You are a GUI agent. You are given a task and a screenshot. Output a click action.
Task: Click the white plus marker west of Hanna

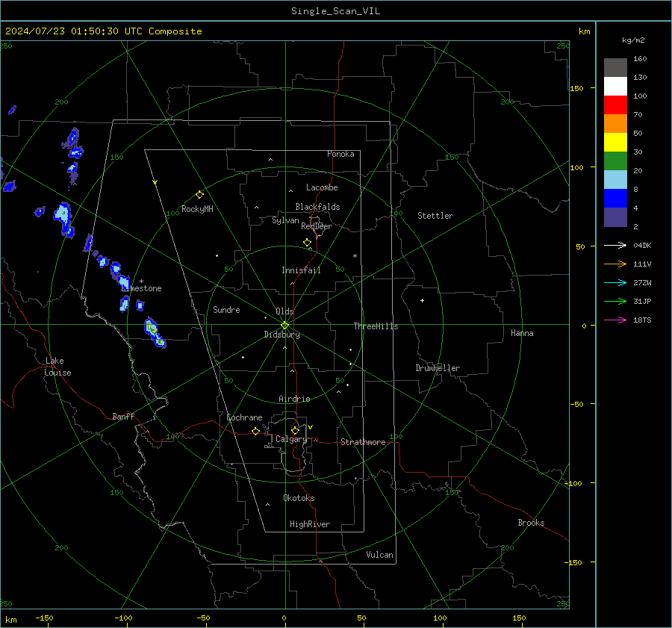click(x=422, y=300)
